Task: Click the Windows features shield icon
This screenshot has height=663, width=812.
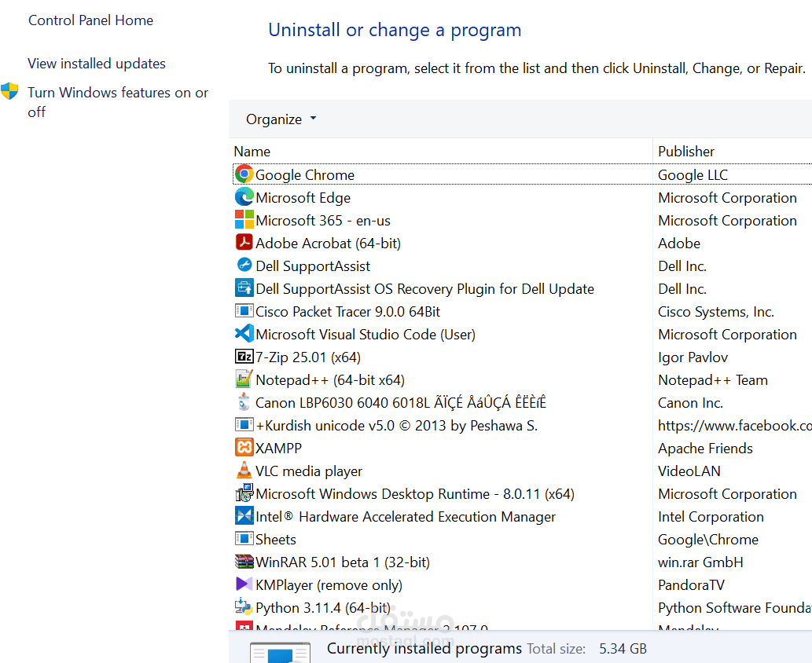Action: (9, 91)
